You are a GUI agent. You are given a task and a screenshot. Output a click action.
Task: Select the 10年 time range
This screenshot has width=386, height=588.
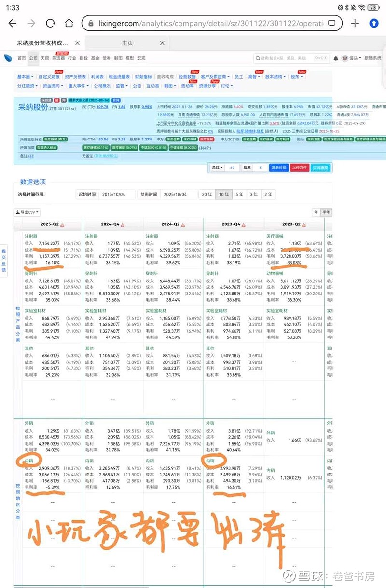coord(223,194)
